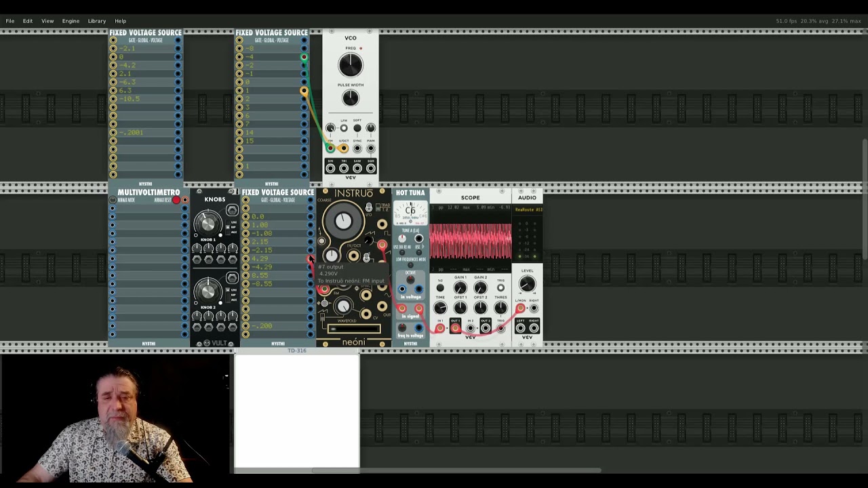Toggle the SOFT sync switch on VCO
The image size is (868, 488).
click(x=357, y=128)
